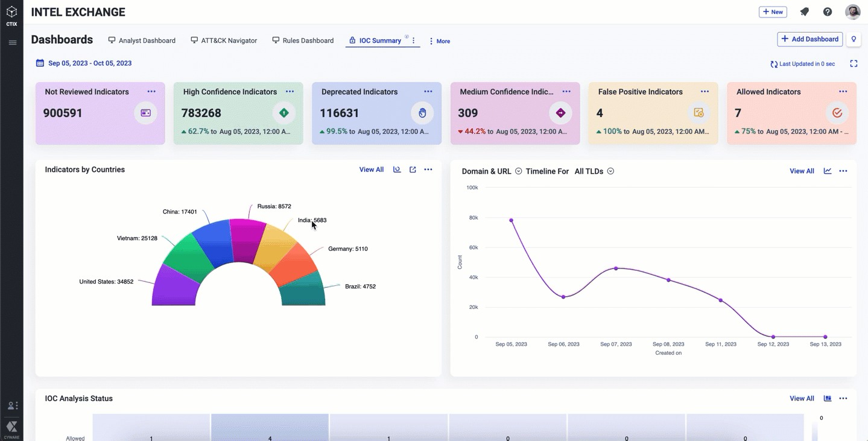
Task: Switch to the Analyst Dashboard tab
Action: [x=142, y=40]
